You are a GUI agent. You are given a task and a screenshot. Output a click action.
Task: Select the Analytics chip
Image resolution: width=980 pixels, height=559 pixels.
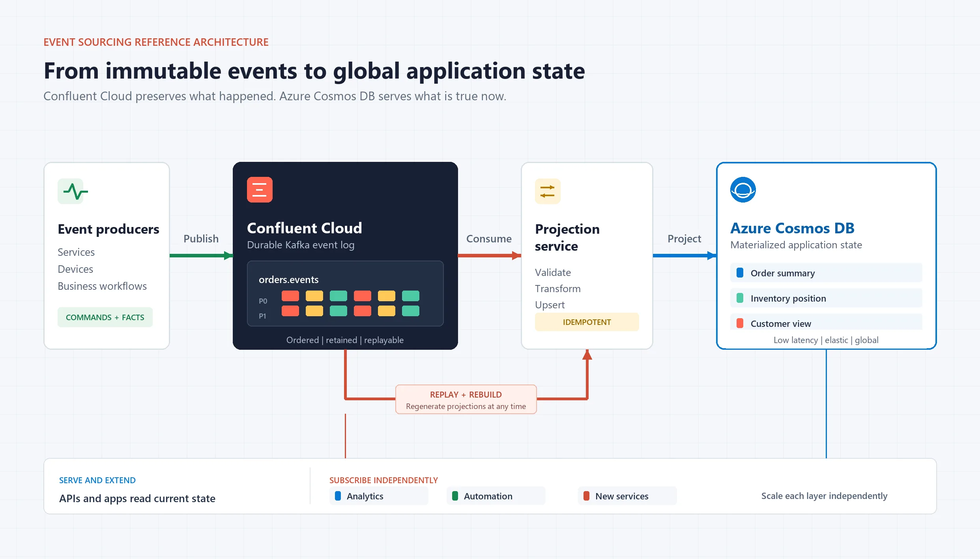[x=379, y=496]
